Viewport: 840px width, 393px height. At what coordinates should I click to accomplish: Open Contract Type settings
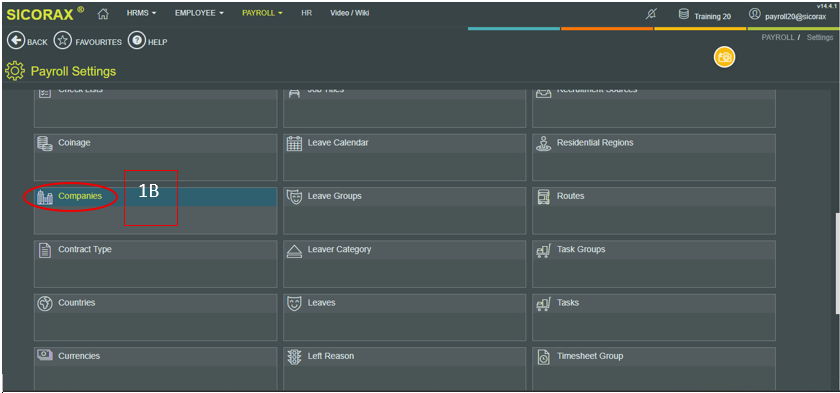pyautogui.click(x=155, y=264)
